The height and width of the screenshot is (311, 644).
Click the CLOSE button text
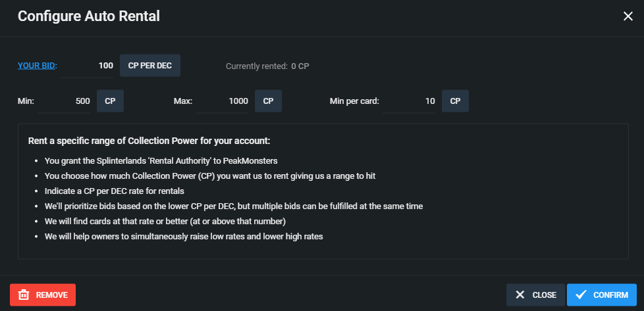[544, 295]
